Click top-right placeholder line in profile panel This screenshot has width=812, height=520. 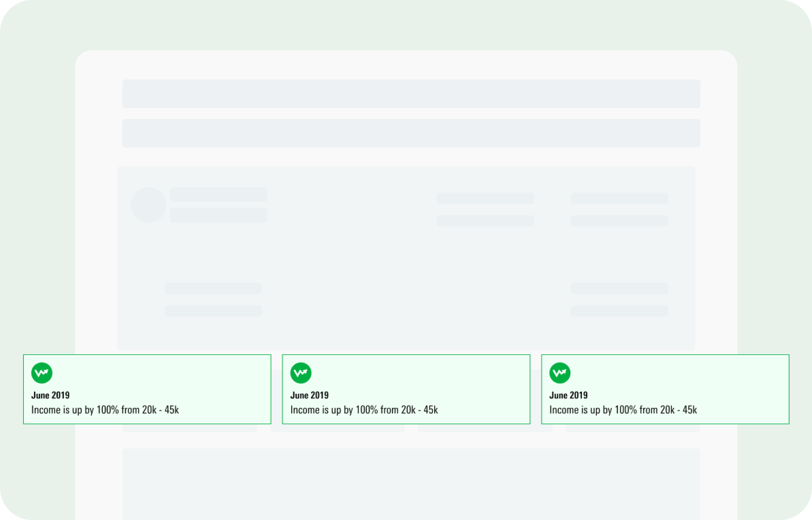pyautogui.click(x=619, y=198)
